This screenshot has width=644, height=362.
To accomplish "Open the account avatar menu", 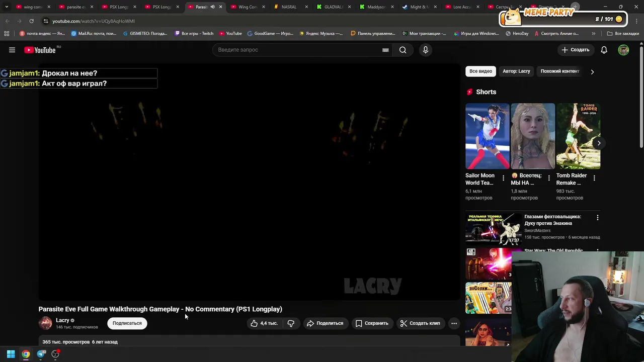I will [x=623, y=50].
